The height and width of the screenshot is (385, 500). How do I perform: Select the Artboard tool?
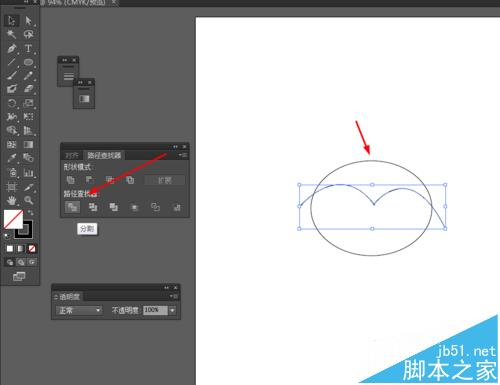11,187
